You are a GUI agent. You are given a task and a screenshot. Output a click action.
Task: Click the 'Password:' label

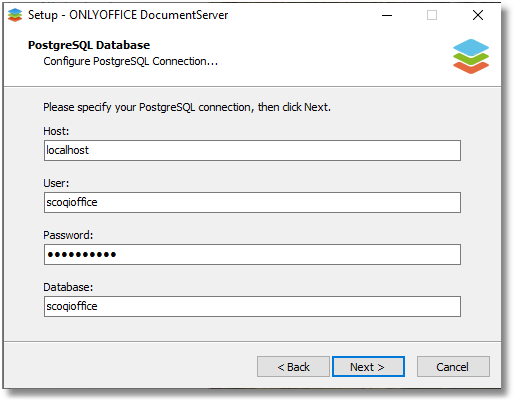click(x=68, y=235)
